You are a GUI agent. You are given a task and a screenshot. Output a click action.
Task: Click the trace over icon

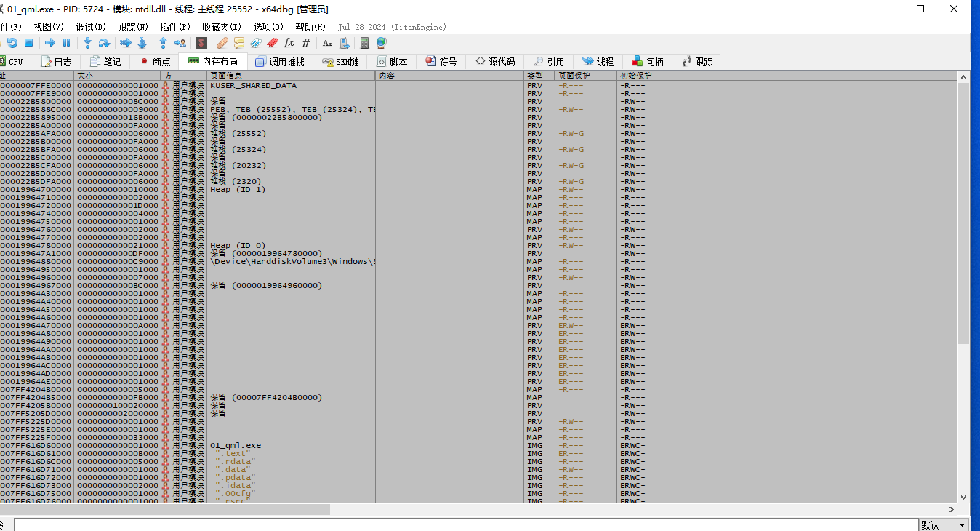pos(142,43)
